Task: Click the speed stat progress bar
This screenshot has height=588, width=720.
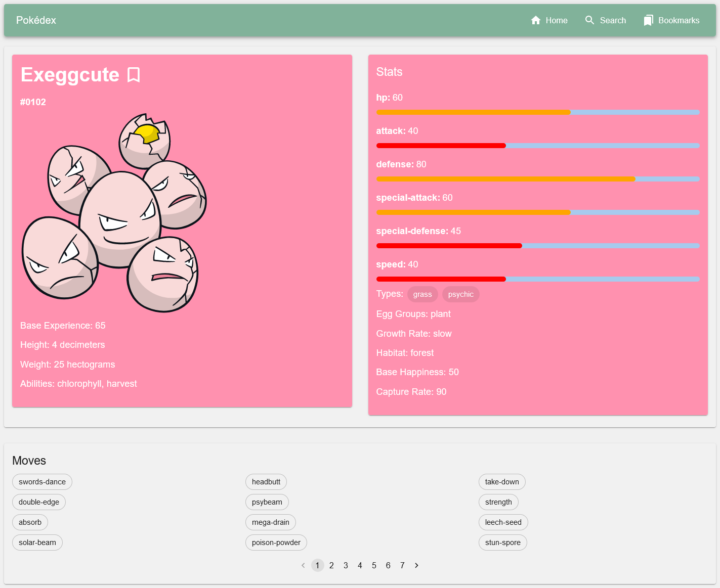Action: coord(538,279)
